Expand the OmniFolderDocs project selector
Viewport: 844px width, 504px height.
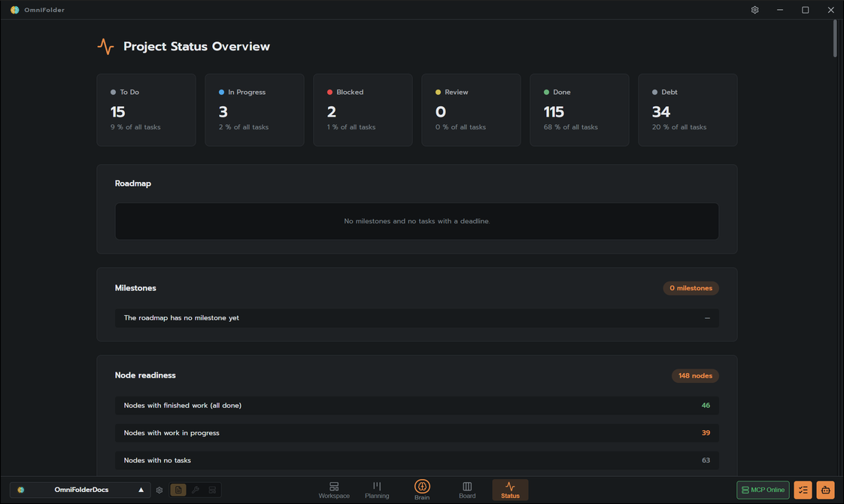(x=80, y=490)
